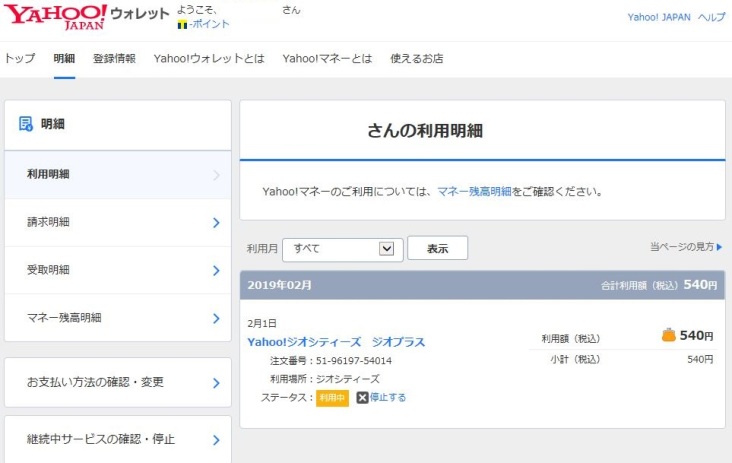Screen dimensions: 732x463
Task: Click the 合計利用額（税込）540円 total
Action: 659,285
